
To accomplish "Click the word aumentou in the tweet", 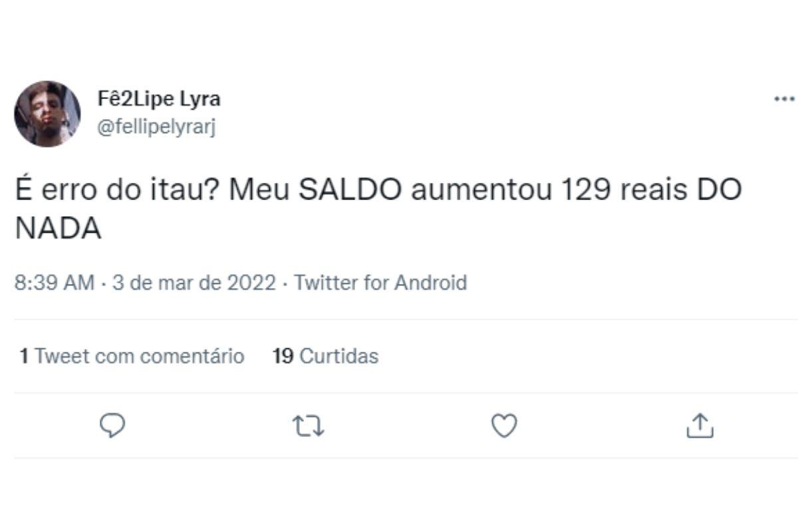I will coord(482,191).
